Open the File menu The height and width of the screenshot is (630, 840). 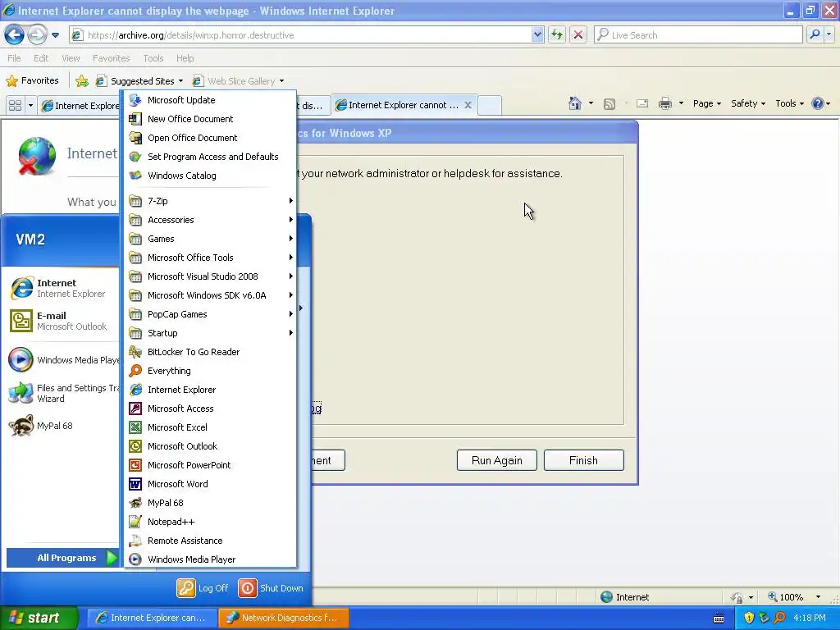coord(14,58)
